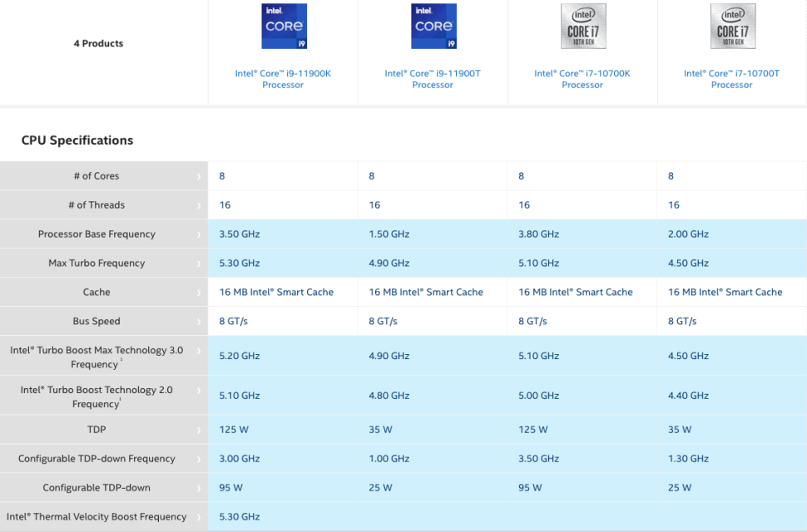Select the 5.20 GHz Turbo Boost Max value
Image resolution: width=807 pixels, height=532 pixels.
240,356
